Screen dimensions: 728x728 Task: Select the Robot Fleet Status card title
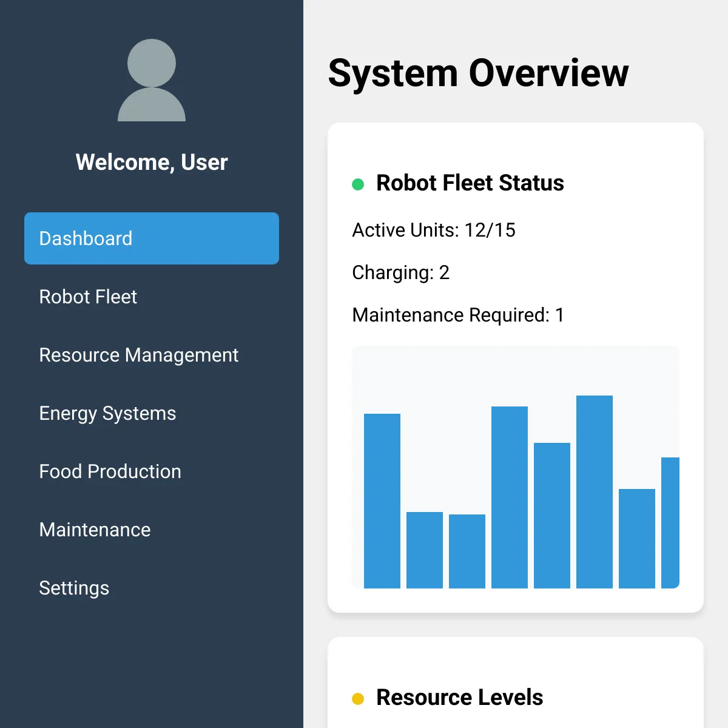coord(470,183)
